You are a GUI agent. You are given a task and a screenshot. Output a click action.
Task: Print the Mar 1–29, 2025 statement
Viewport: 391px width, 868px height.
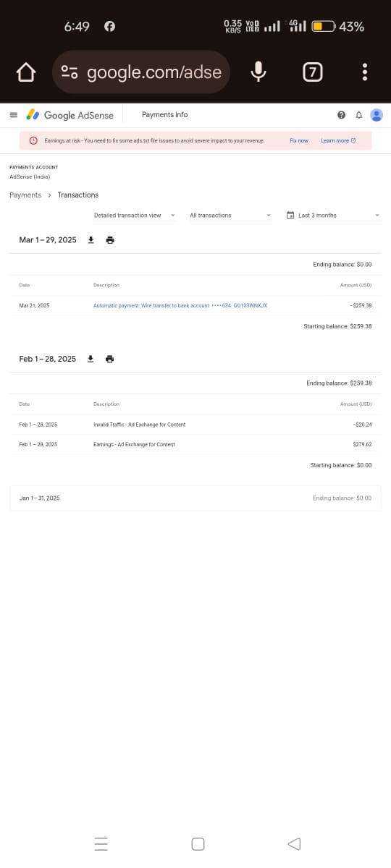point(110,240)
